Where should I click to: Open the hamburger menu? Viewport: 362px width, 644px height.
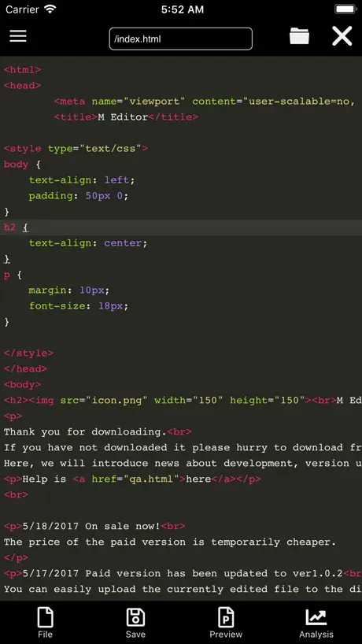pos(18,36)
